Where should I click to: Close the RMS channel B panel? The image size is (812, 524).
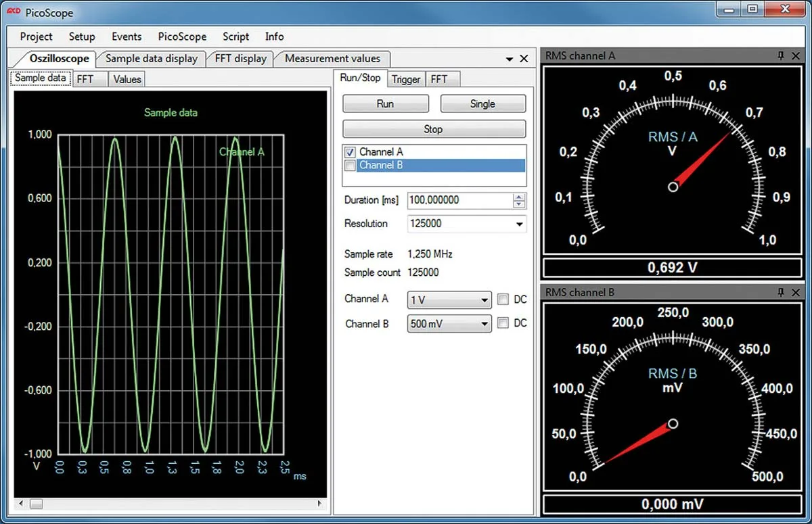point(796,292)
